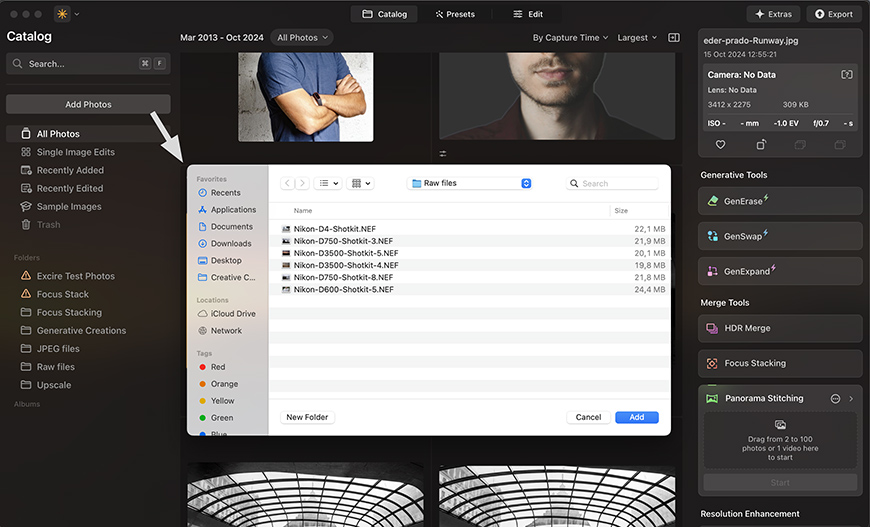Image resolution: width=870 pixels, height=527 pixels.
Task: Sort files by Size column
Action: point(621,211)
